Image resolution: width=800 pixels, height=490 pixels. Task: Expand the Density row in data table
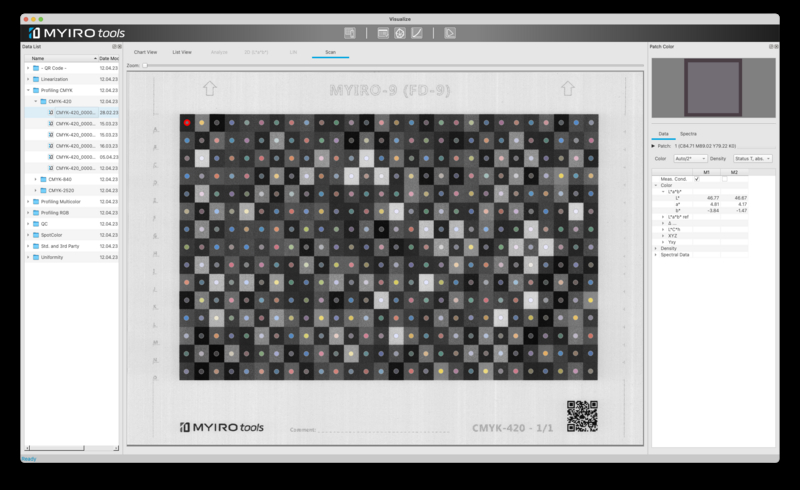(x=656, y=249)
